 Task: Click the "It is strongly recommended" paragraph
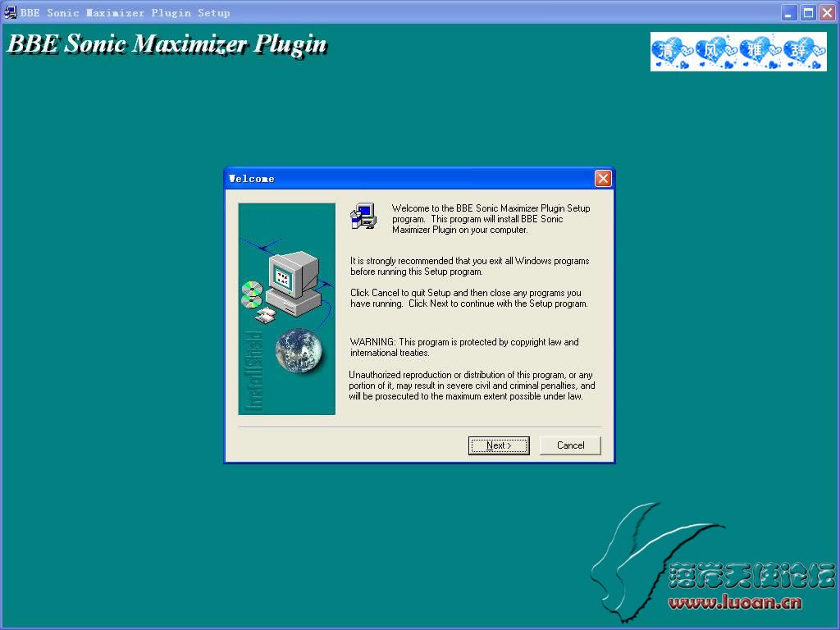point(470,267)
